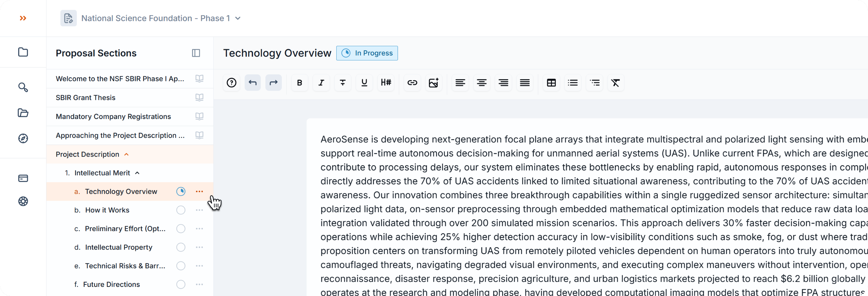
Task: Justify text alignment in toolbar
Action: point(525,83)
